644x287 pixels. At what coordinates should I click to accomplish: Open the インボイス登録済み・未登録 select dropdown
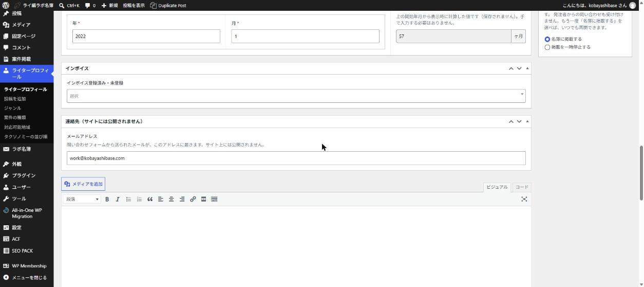click(296, 96)
